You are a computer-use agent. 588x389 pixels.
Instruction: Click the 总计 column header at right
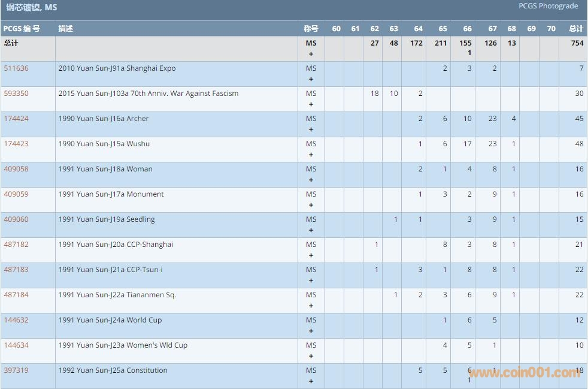pyautogui.click(x=576, y=29)
